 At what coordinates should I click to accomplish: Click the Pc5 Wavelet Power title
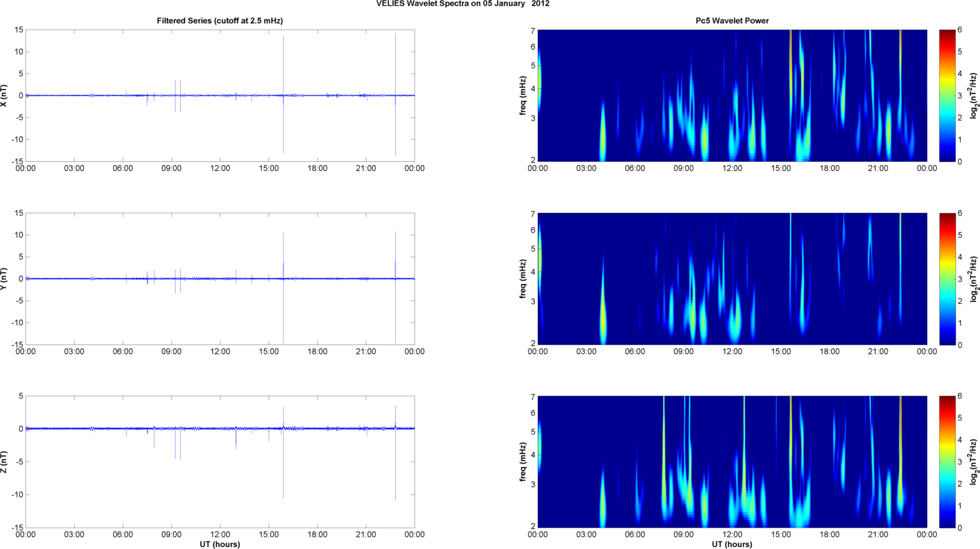732,21
